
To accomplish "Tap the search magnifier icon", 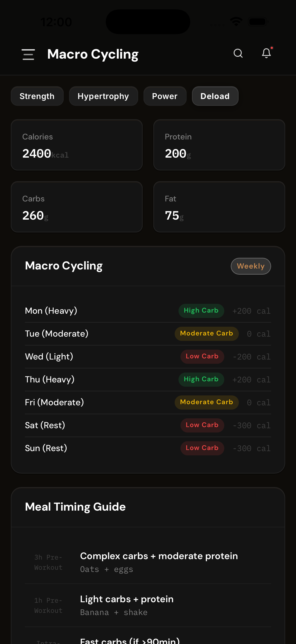I will tap(238, 53).
